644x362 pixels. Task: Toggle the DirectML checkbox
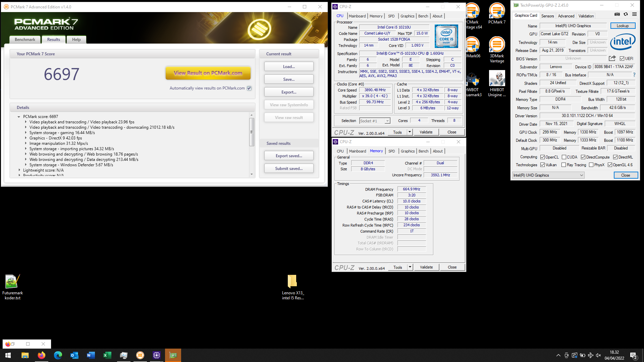(615, 157)
